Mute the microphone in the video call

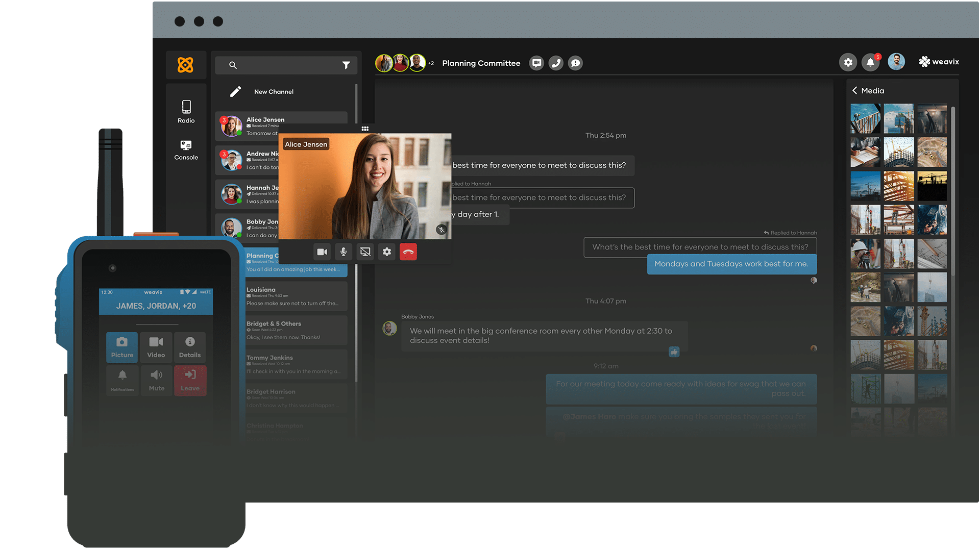343,252
